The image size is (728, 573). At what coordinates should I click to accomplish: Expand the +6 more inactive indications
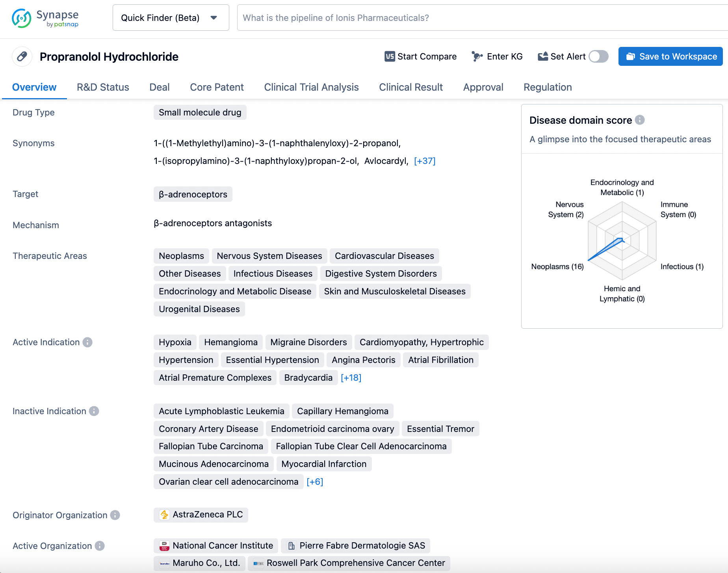(x=314, y=482)
